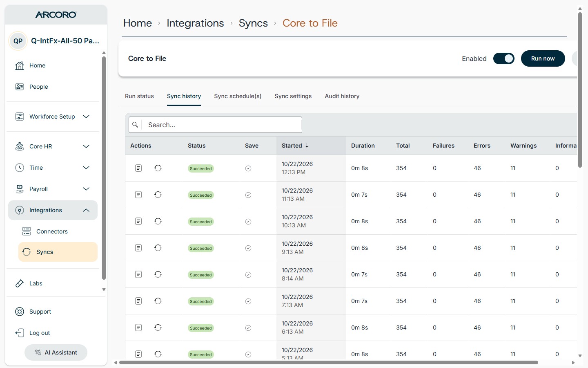Open People in the sidebar
Viewport: 588px width, 368px height.
(53, 87)
